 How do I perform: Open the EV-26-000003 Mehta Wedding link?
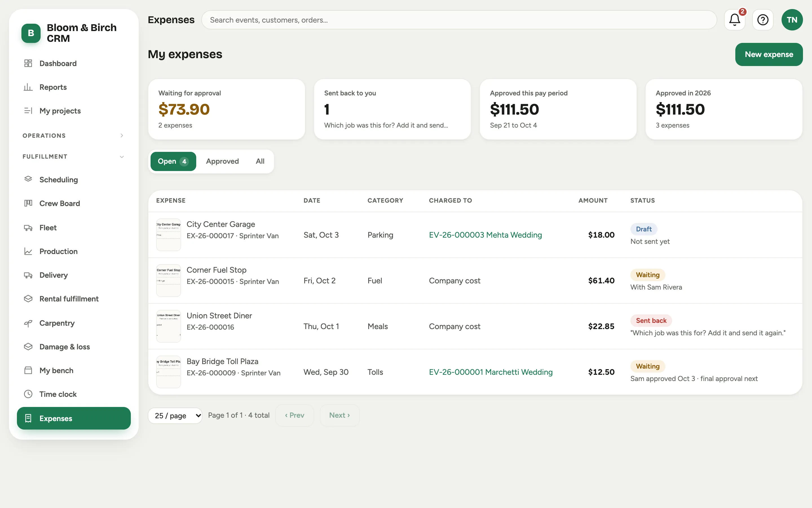click(485, 235)
